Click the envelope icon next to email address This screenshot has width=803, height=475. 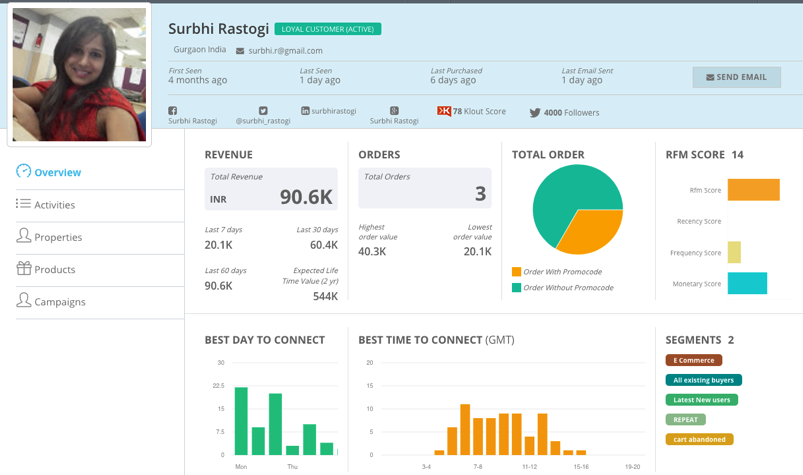(240, 51)
